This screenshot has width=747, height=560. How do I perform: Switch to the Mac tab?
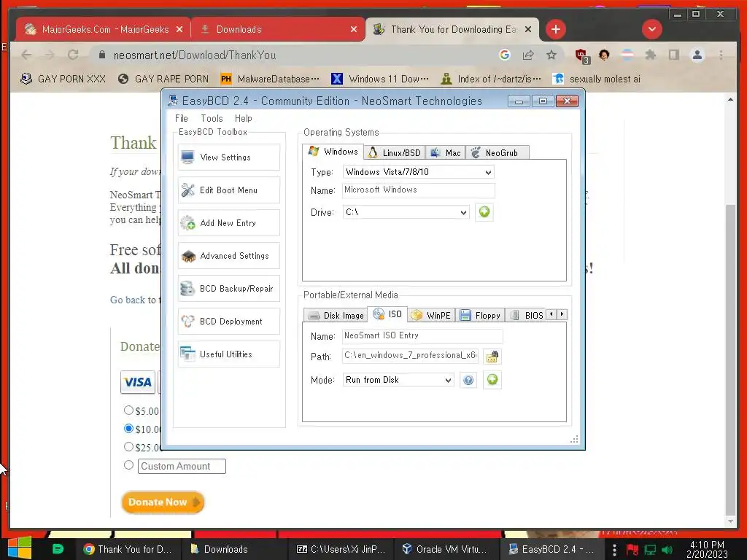pos(446,153)
